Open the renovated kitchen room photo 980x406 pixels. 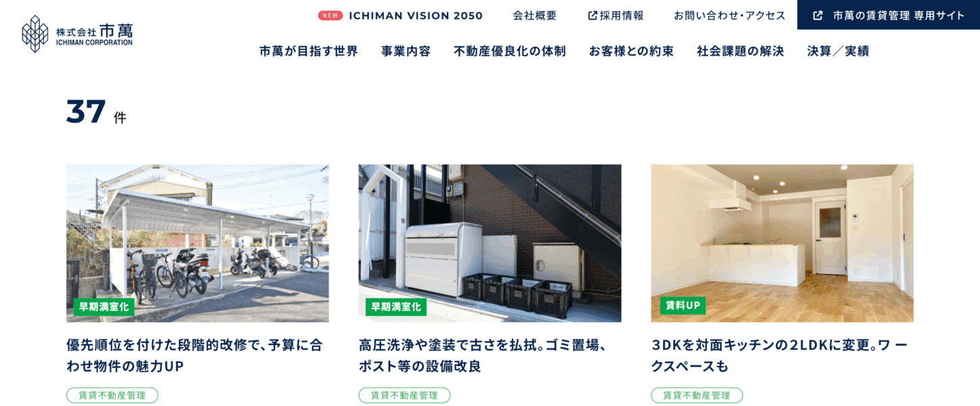click(x=782, y=243)
